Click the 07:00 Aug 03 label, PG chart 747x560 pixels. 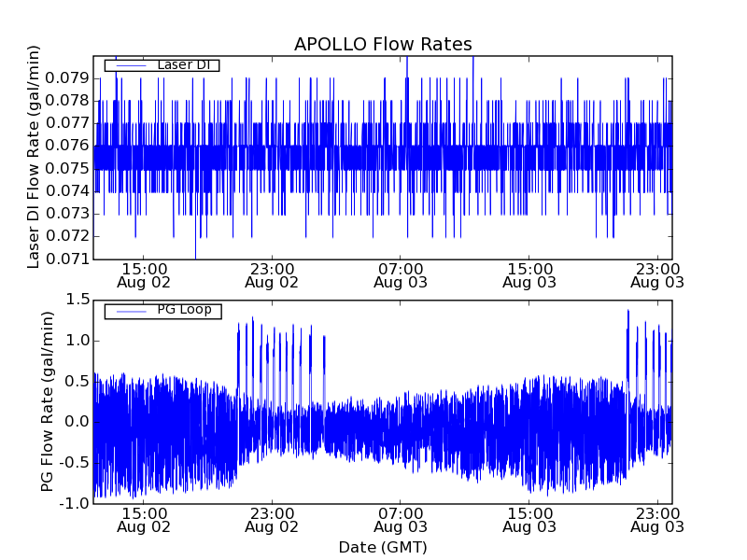(401, 520)
